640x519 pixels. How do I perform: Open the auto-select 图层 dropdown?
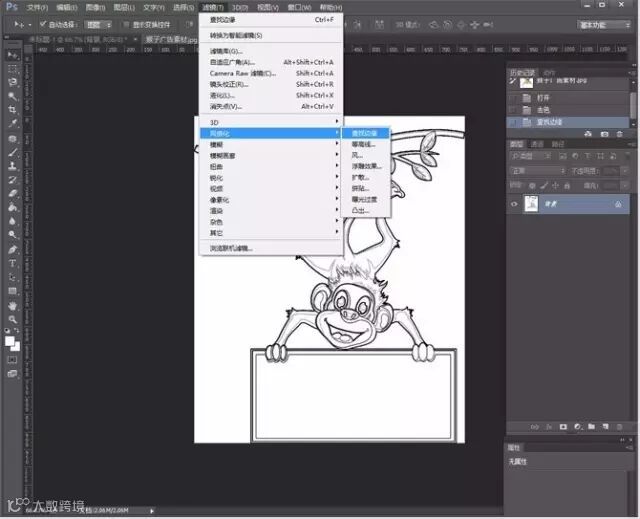[98, 25]
